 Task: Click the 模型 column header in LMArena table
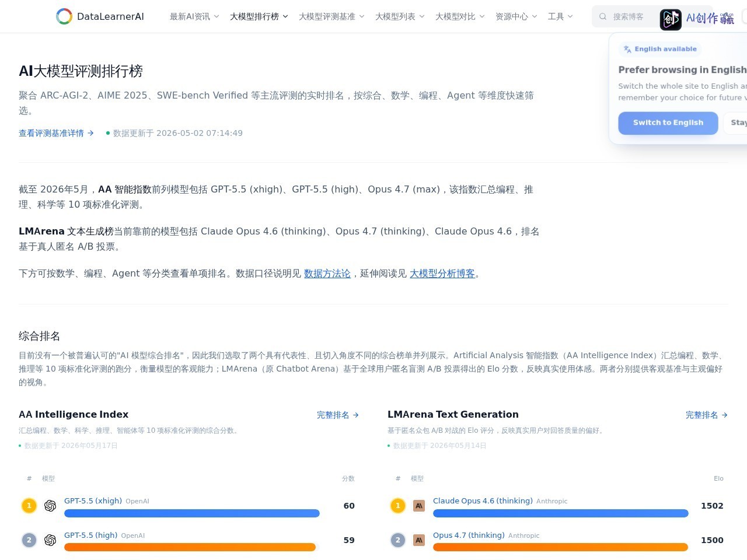(417, 478)
